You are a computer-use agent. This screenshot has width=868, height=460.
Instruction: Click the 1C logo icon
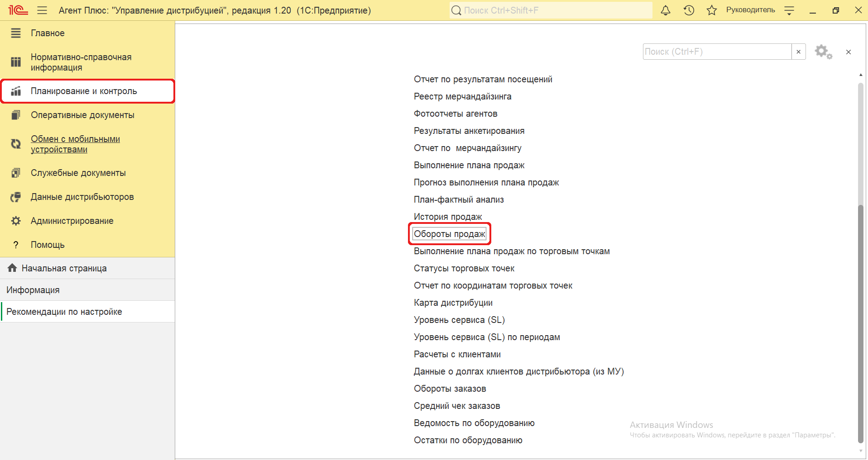tap(18, 10)
